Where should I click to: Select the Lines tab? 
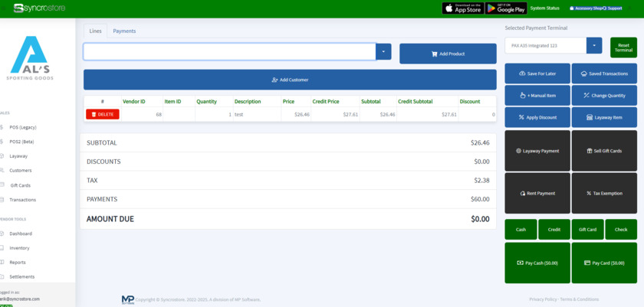pyautogui.click(x=95, y=31)
